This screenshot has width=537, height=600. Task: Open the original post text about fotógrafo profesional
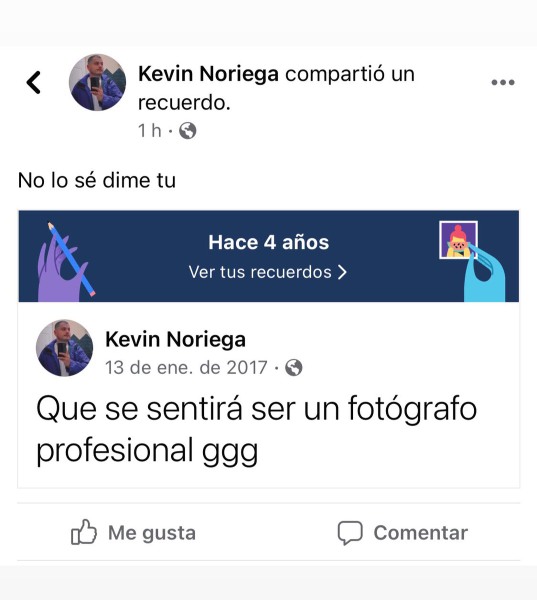click(x=256, y=429)
